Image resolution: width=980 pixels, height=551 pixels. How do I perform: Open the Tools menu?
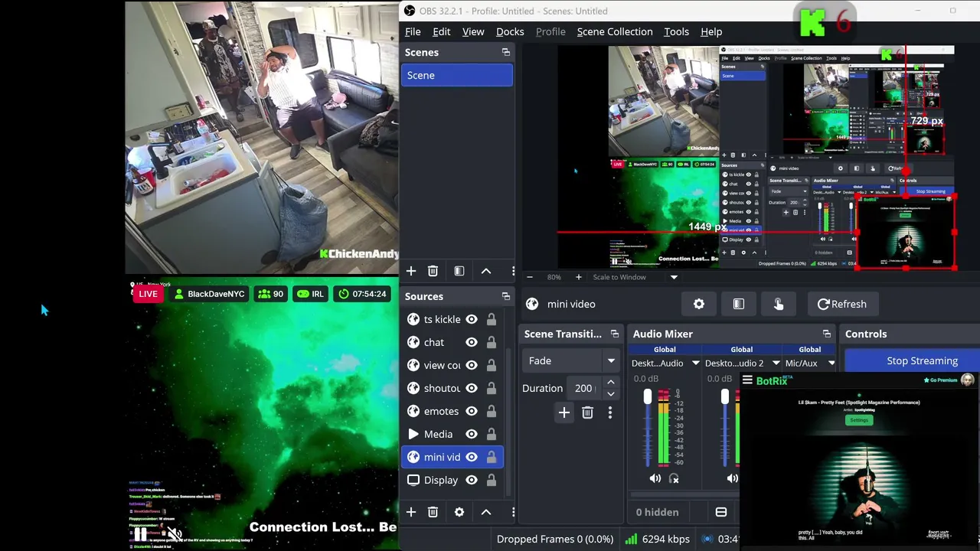coord(676,31)
